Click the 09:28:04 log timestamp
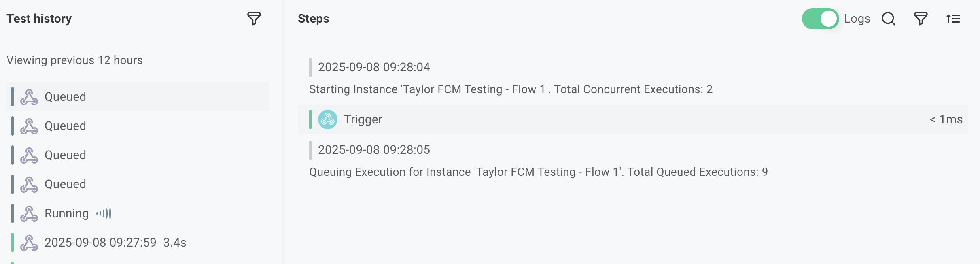This screenshot has width=980, height=264. pyautogui.click(x=374, y=67)
